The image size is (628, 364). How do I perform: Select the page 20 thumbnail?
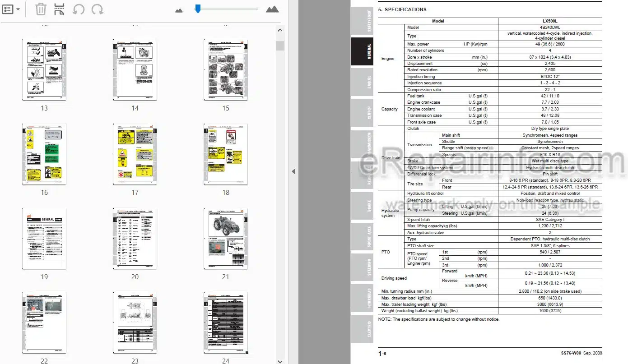pos(135,238)
